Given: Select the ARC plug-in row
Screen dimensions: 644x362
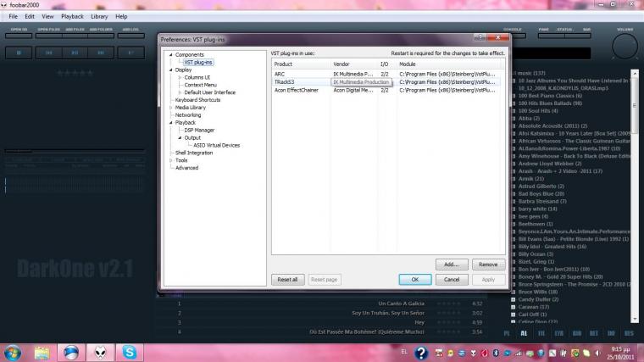Looking at the screenshot, I should pyautogui.click(x=388, y=74).
